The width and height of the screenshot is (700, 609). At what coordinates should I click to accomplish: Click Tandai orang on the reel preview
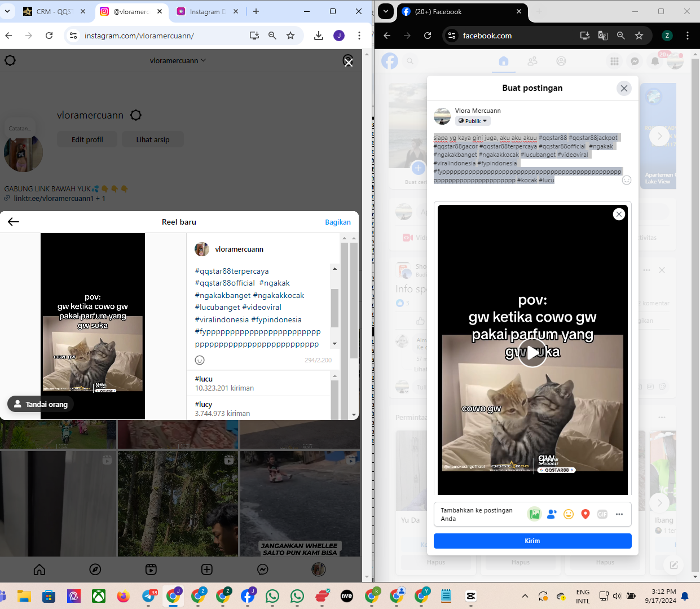pyautogui.click(x=41, y=404)
